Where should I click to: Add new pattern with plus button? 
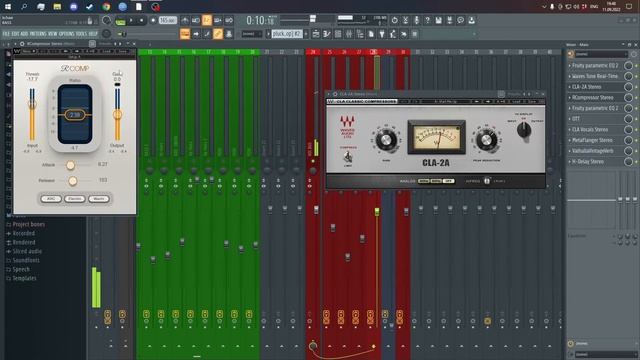click(306, 34)
